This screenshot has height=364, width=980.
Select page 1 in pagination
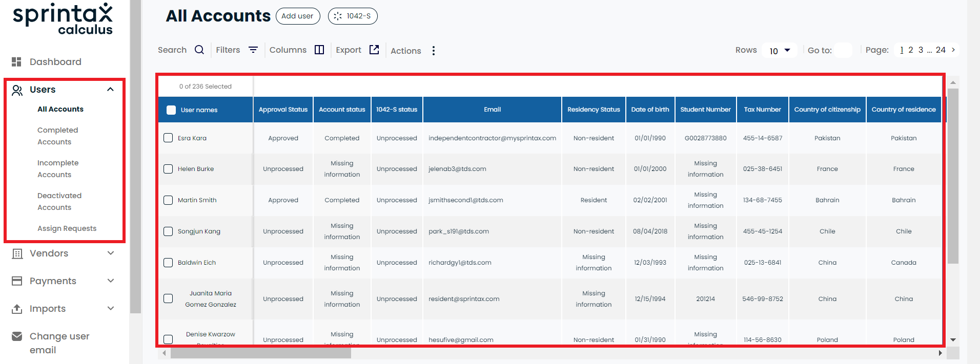[902, 50]
